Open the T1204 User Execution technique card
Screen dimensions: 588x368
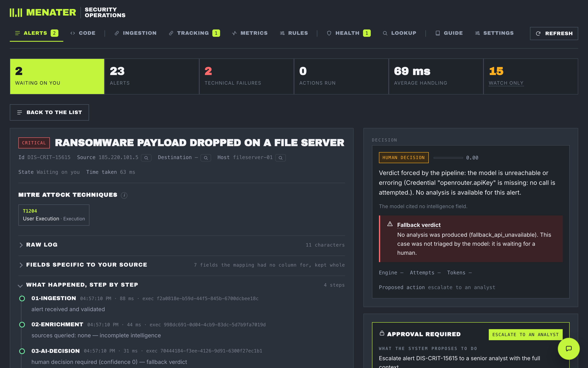click(54, 215)
